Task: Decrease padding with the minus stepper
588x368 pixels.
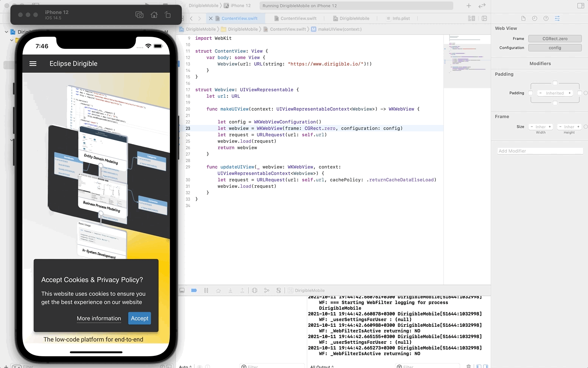Action: [540, 93]
